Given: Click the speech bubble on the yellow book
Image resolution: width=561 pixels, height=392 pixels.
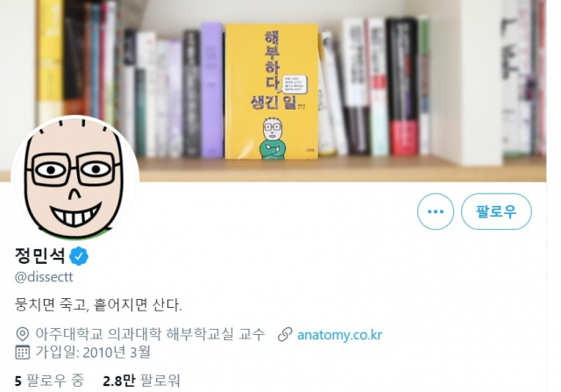Looking at the screenshot, I should point(295,84).
